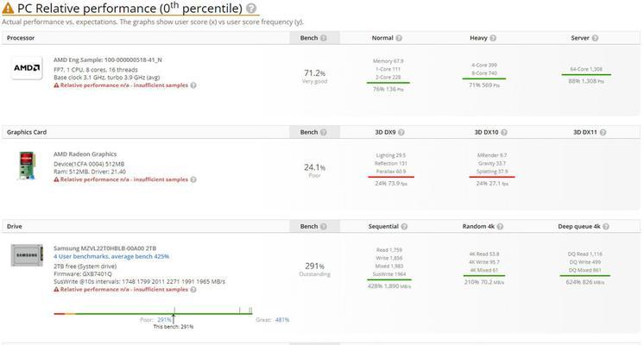Open 4 User benchmarks average bench link
The width and height of the screenshot is (644, 345).
[111, 256]
